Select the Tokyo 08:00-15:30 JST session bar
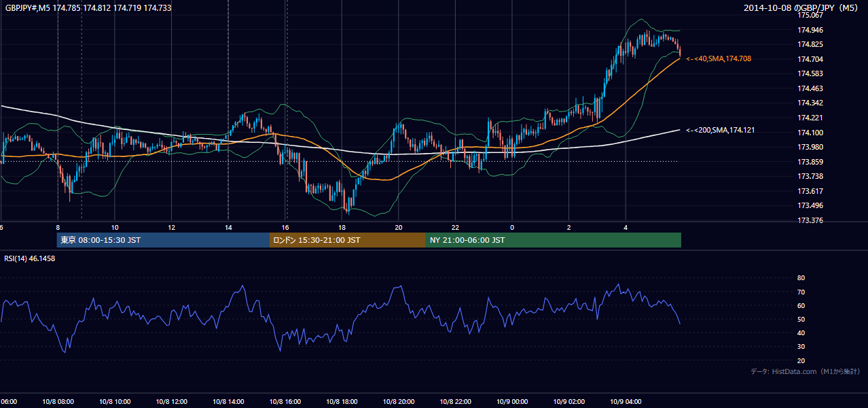 (163, 240)
